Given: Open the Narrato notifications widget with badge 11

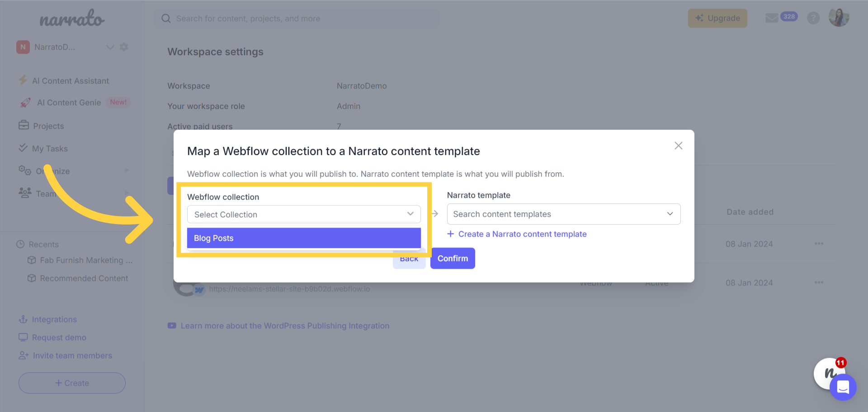Looking at the screenshot, I should 829,373.
